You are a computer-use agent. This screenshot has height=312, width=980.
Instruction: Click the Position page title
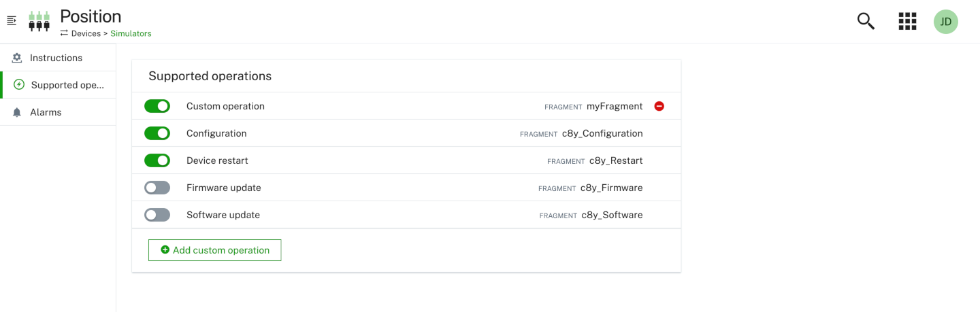coord(91,16)
